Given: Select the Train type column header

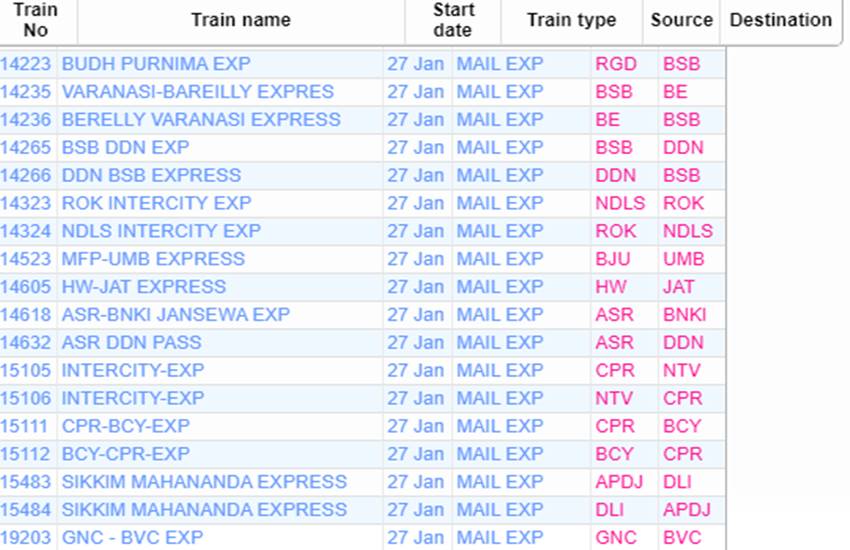Looking at the screenshot, I should coord(571,20).
